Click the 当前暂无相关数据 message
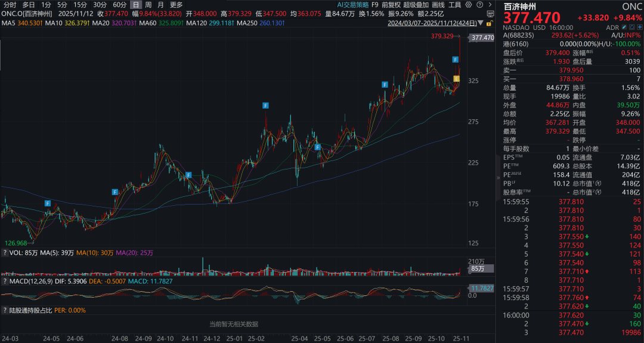Viewport: 644px width, 343px height. click(234, 324)
